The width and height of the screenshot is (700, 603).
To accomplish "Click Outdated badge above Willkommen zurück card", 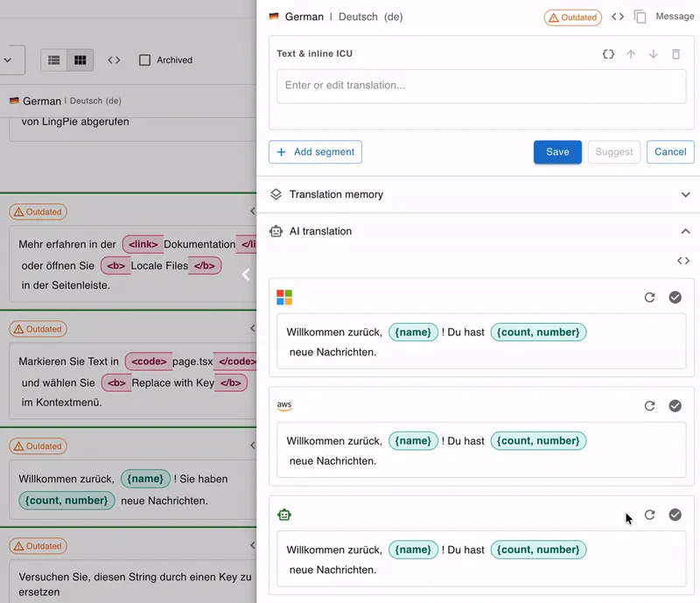I will coord(38,446).
